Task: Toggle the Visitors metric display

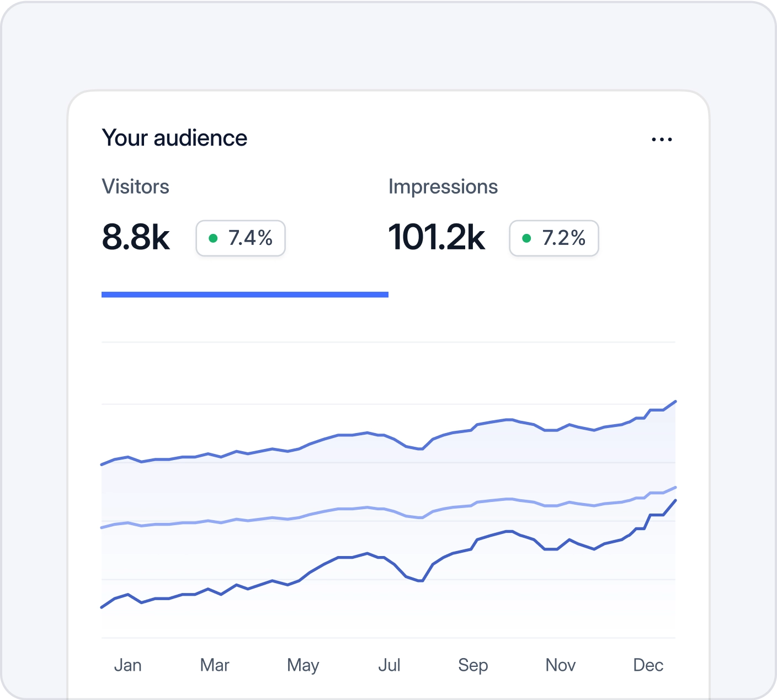Action: point(136,186)
